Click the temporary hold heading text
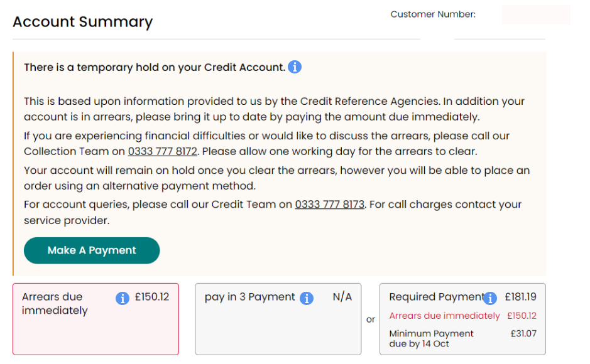590x364 pixels. [x=155, y=67]
